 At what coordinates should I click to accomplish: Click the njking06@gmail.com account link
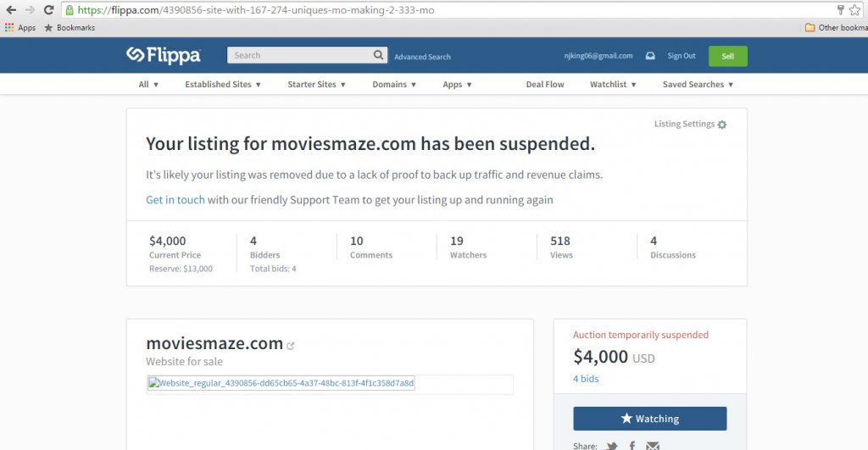598,56
